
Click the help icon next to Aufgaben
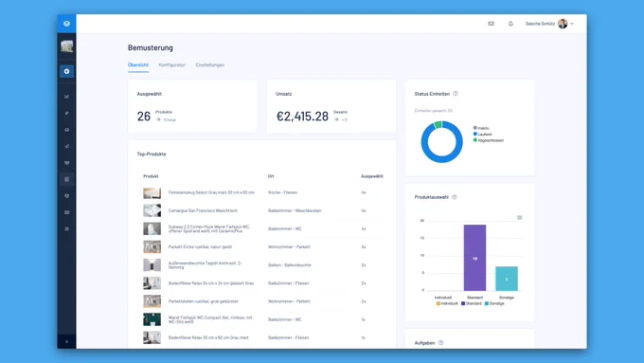point(440,342)
